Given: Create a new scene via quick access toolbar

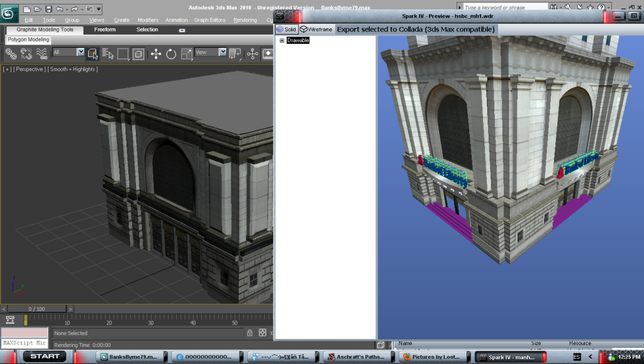Looking at the screenshot, I should pyautogui.click(x=26, y=9).
